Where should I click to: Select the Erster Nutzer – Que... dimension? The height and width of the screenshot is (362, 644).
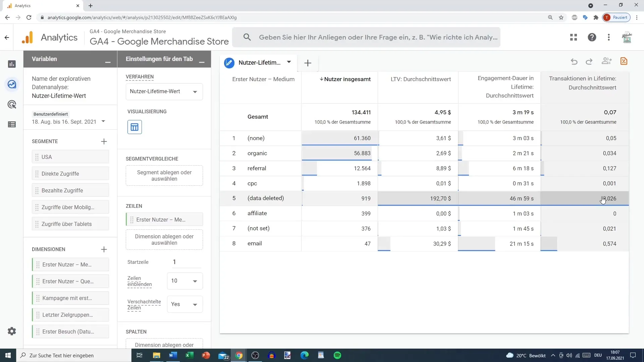tap(70, 281)
